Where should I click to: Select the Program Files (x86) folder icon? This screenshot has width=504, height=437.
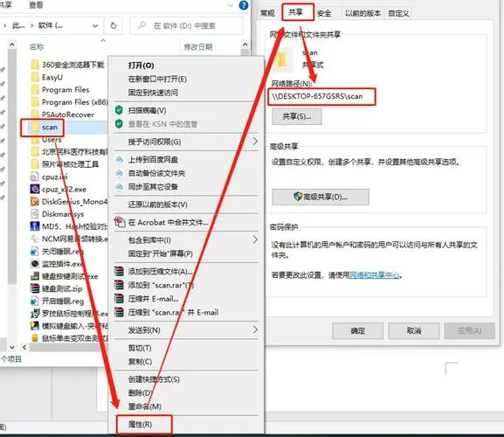pyautogui.click(x=35, y=102)
